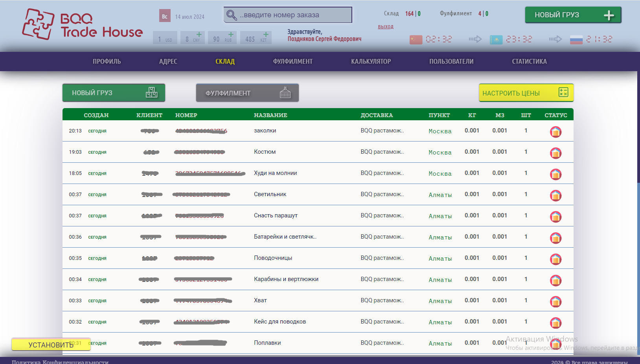This screenshot has height=364, width=640.
Task: Click the Поплавки item name
Action: (x=267, y=343)
